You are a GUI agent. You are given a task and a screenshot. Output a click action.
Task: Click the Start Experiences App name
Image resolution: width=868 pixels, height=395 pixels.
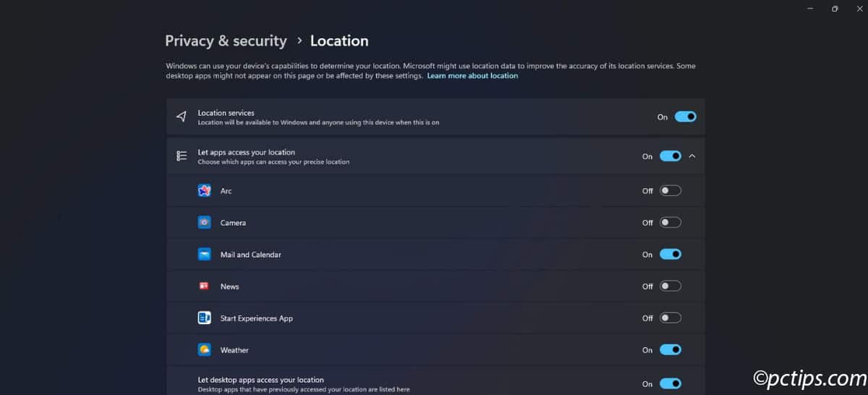point(257,318)
